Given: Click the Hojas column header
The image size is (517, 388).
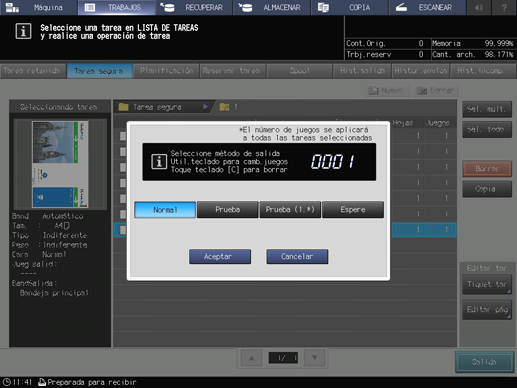Looking at the screenshot, I should [403, 123].
